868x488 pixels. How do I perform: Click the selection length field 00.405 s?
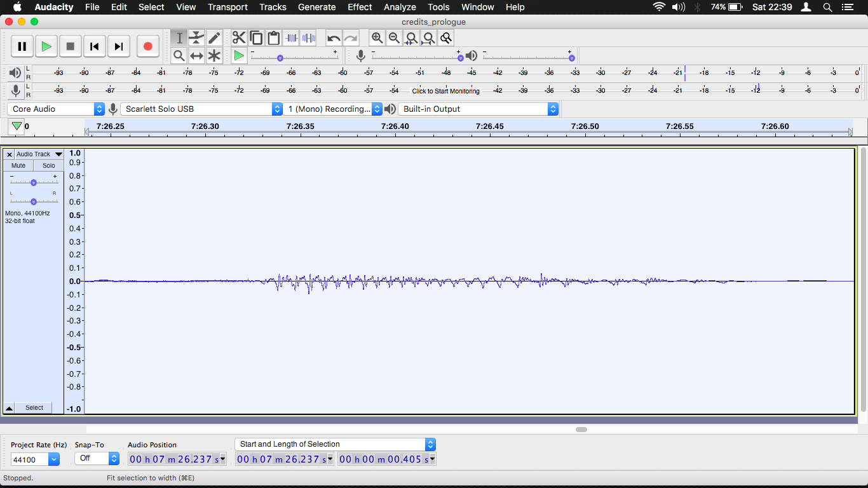coord(387,459)
